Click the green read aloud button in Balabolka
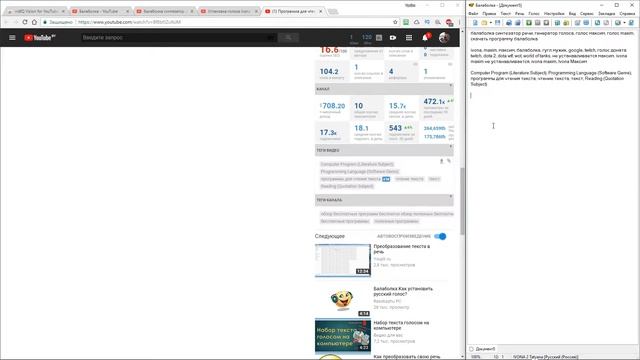Image resolution: width=640 pixels, height=360 pixels. point(529,23)
